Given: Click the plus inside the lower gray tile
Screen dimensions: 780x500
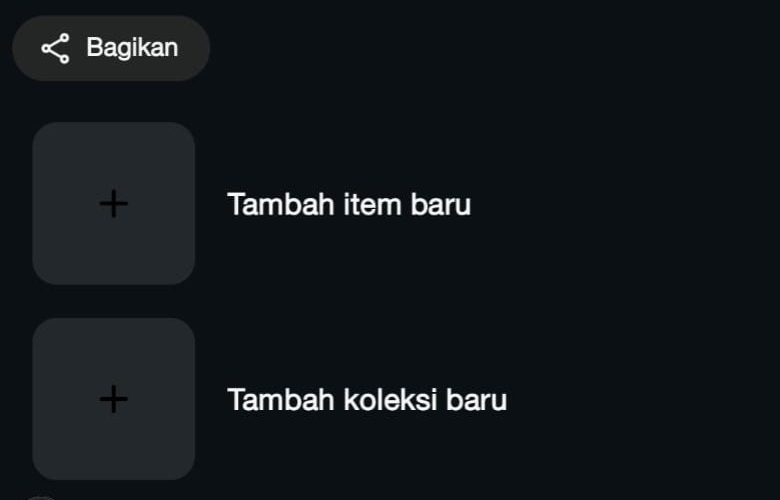Looking at the screenshot, I should [113, 399].
